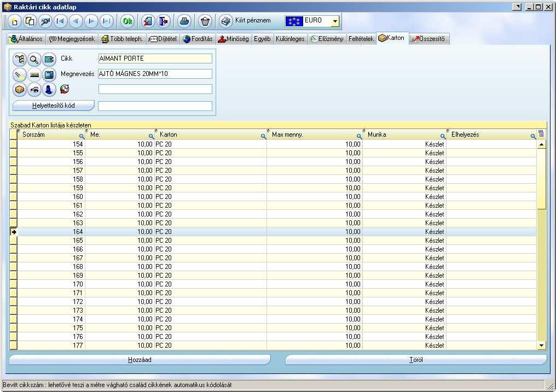The width and height of the screenshot is (556, 392).
Task: Click the trash bin delete icon
Action: pos(205,22)
